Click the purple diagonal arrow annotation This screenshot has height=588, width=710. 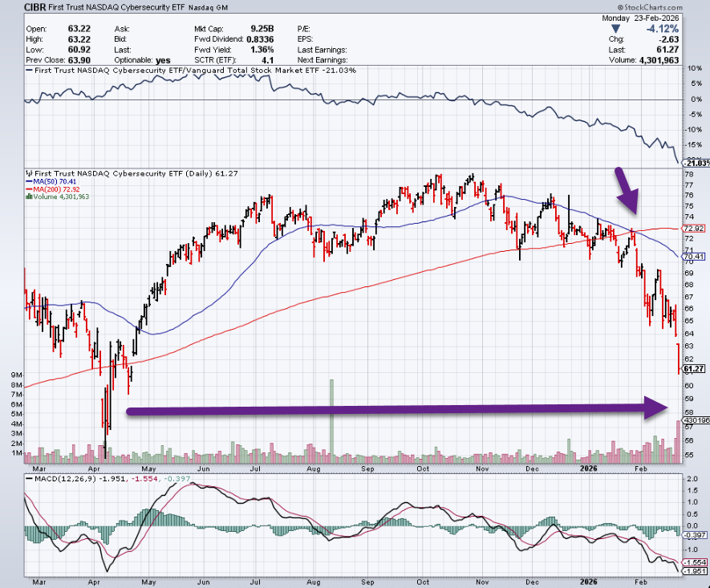627,192
